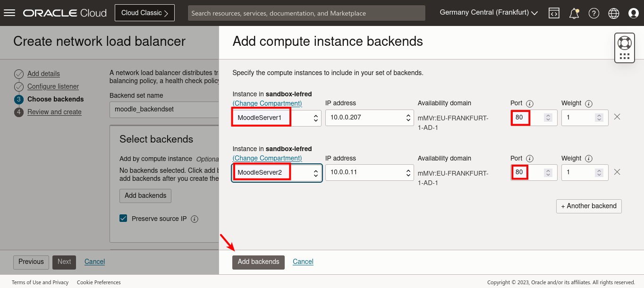Click Add backends to confirm

click(258, 262)
